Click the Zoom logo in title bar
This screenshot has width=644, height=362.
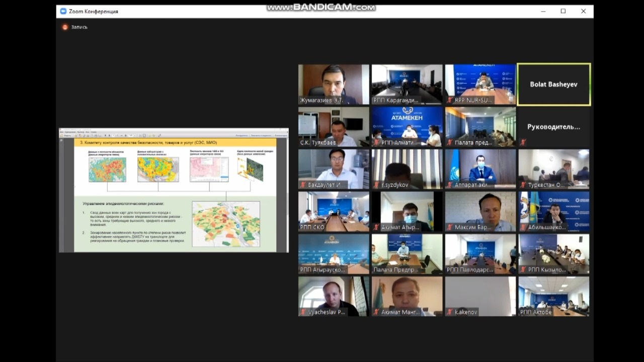point(63,11)
